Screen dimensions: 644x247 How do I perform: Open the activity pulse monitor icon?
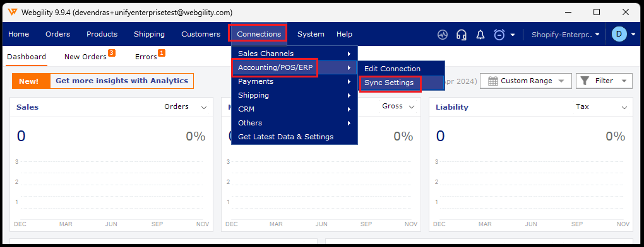click(443, 35)
